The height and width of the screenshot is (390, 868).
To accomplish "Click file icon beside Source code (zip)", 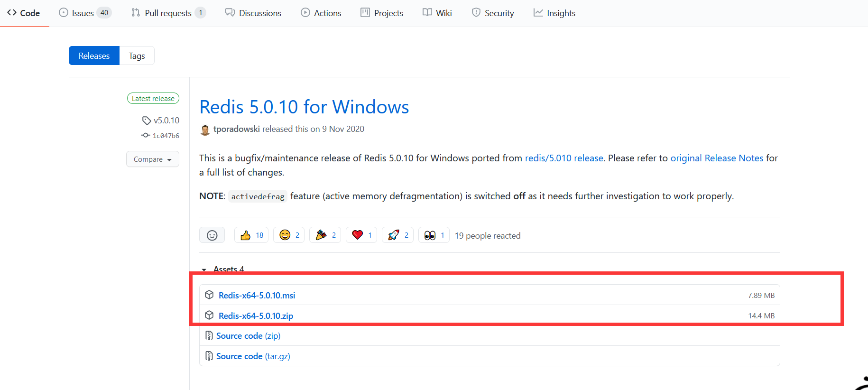I will pyautogui.click(x=209, y=336).
